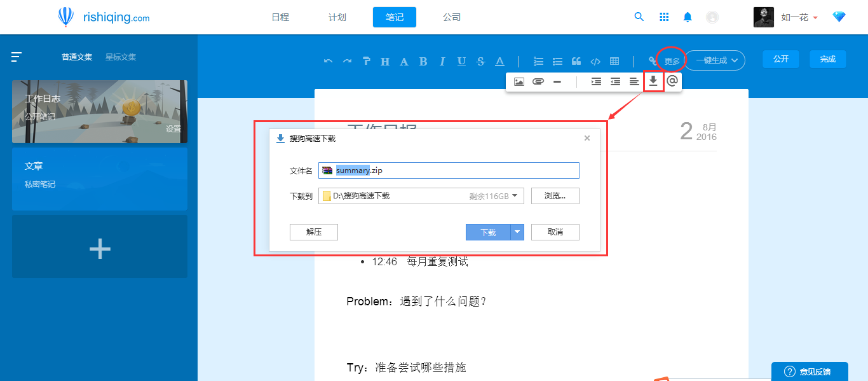Screen dimensions: 868x381
Task: Select the insert image icon
Action: tap(519, 81)
